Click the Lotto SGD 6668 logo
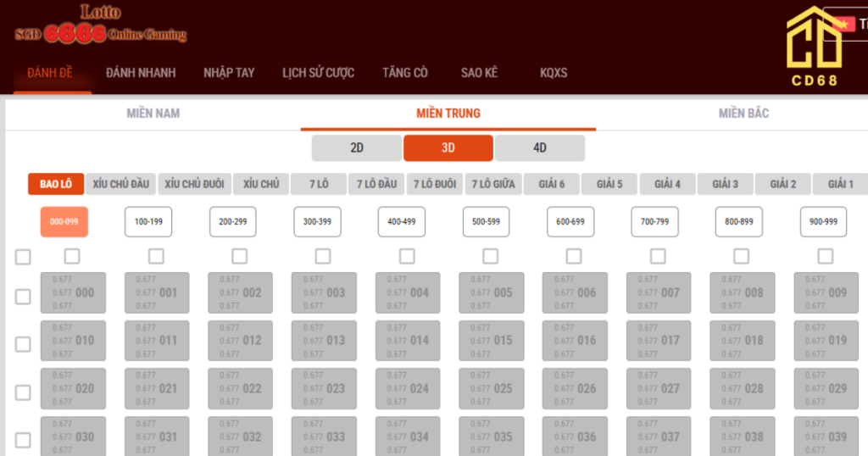Viewport: 868px width, 456px height. pyautogui.click(x=100, y=25)
